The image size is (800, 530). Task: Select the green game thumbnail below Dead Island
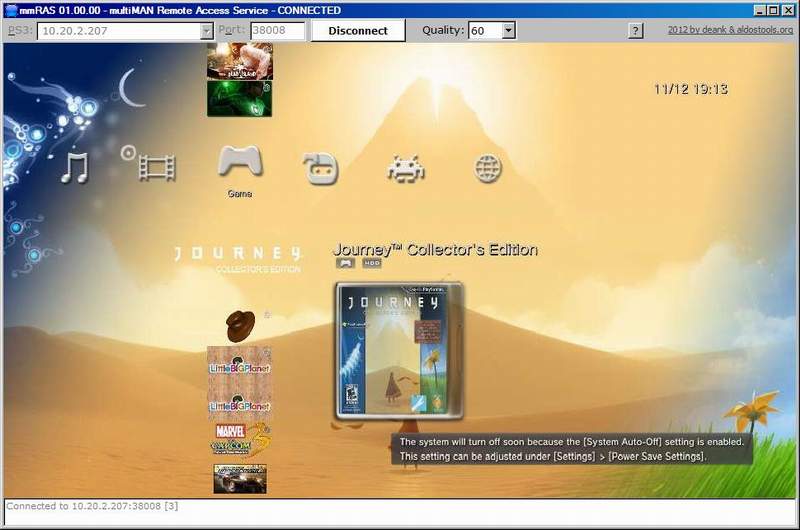pyautogui.click(x=239, y=99)
